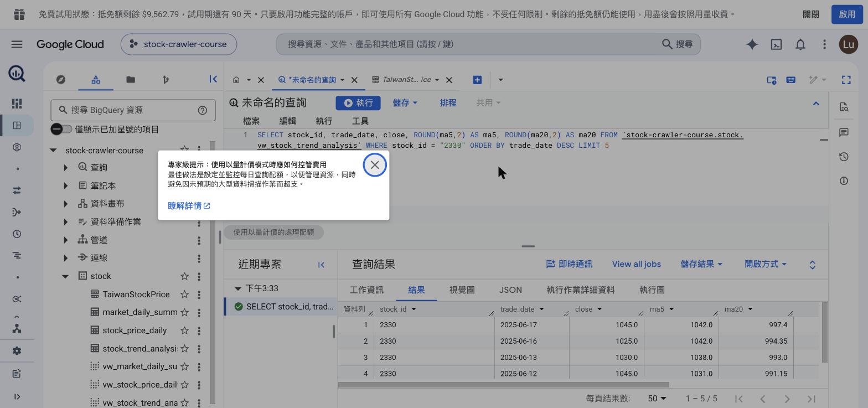
Task: Open the project picker stock-crawler-course
Action: point(179,44)
